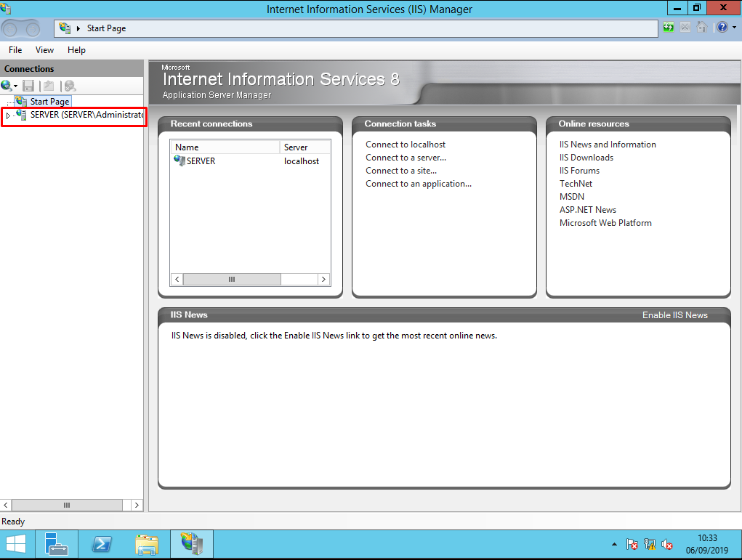Open Microsoft Web Platform link
The height and width of the screenshot is (560, 742).
tap(605, 223)
